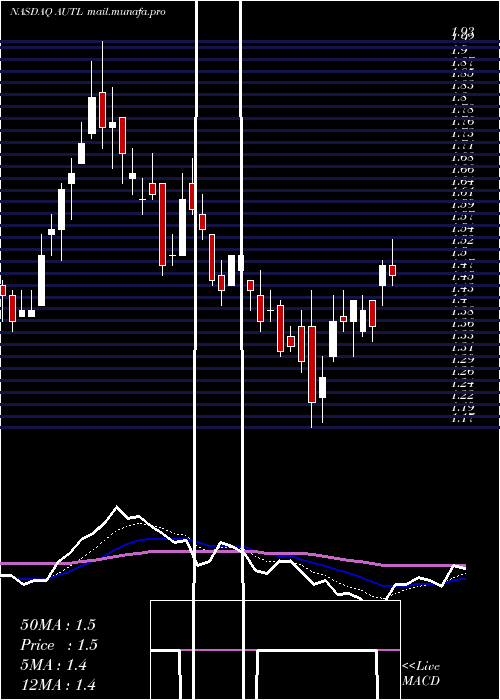Select the "Price : 1.5" readout
The image size is (500, 700).
point(59,645)
